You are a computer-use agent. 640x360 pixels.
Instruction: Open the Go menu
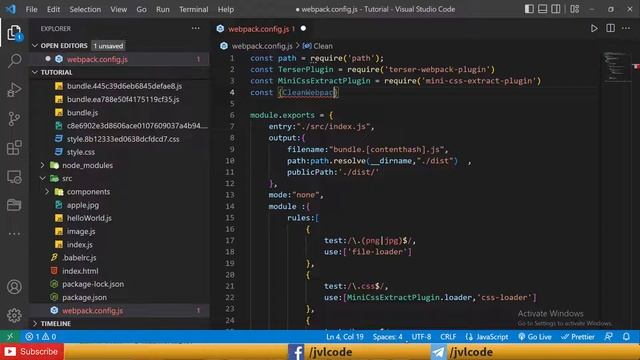click(141, 9)
